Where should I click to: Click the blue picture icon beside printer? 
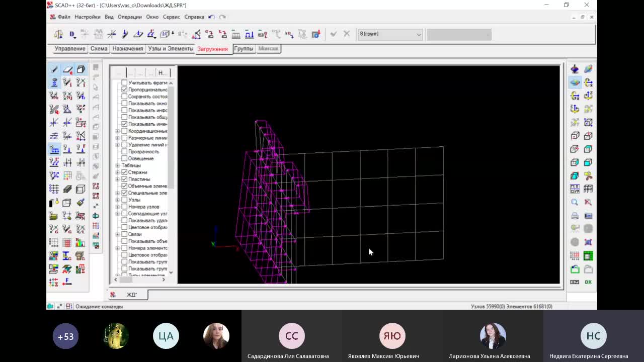pos(588,216)
